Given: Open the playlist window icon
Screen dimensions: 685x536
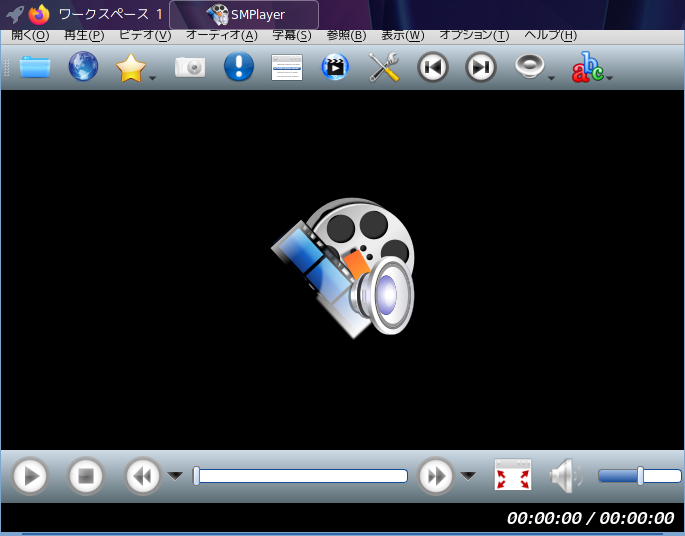Looking at the screenshot, I should (287, 67).
